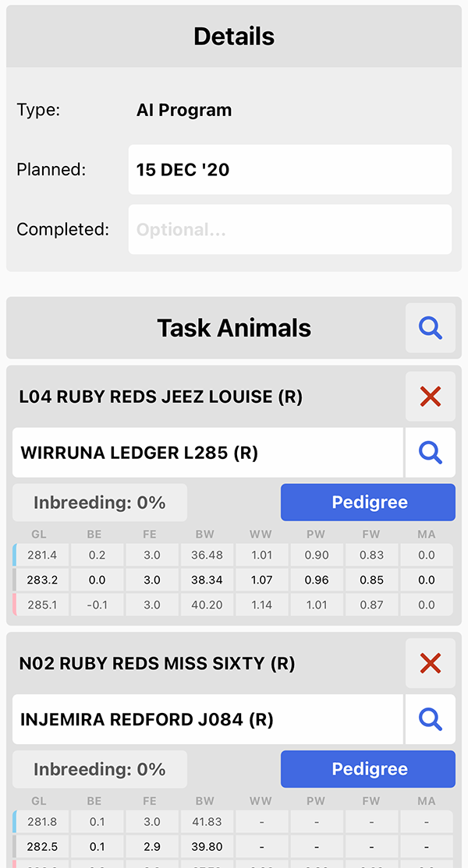The width and height of the screenshot is (468, 868).
Task: Select the INJEMIRA REDFORD J084 sire field
Action: pyautogui.click(x=207, y=719)
